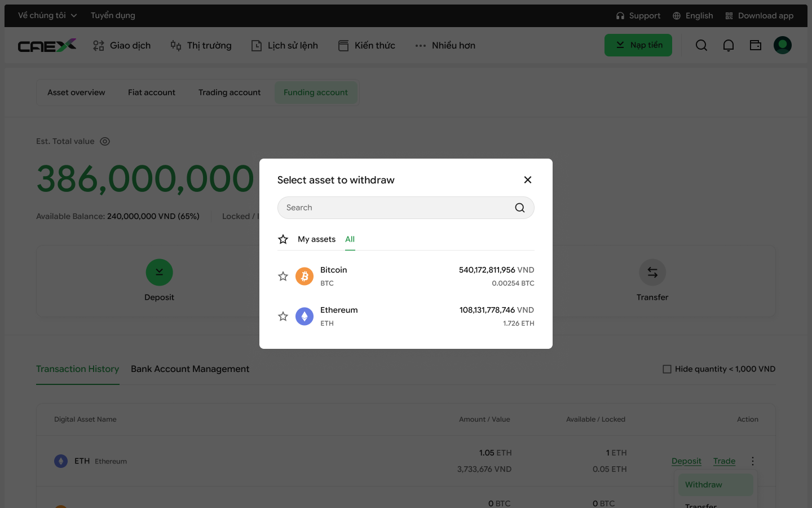Click the Search field in the dialog
The height and width of the screenshot is (508, 812).
click(x=406, y=208)
